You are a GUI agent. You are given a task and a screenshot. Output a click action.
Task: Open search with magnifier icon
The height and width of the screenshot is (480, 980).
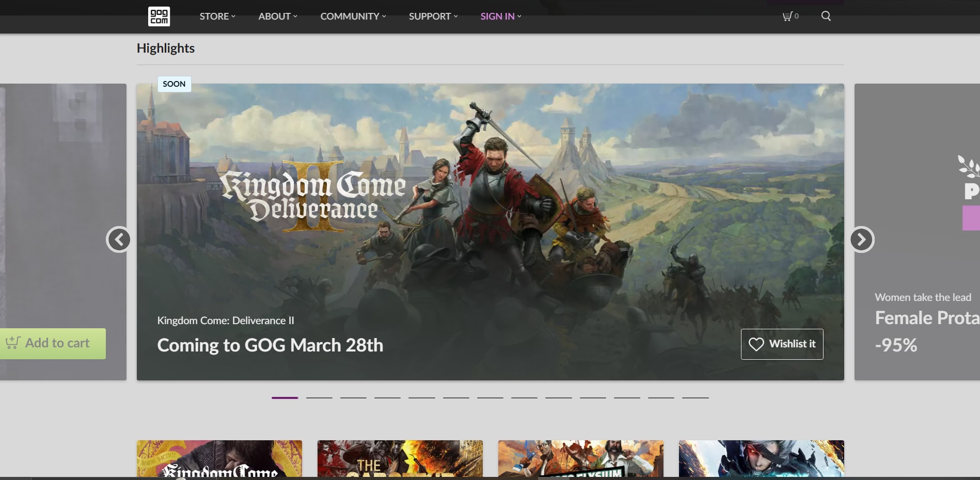pos(826,16)
